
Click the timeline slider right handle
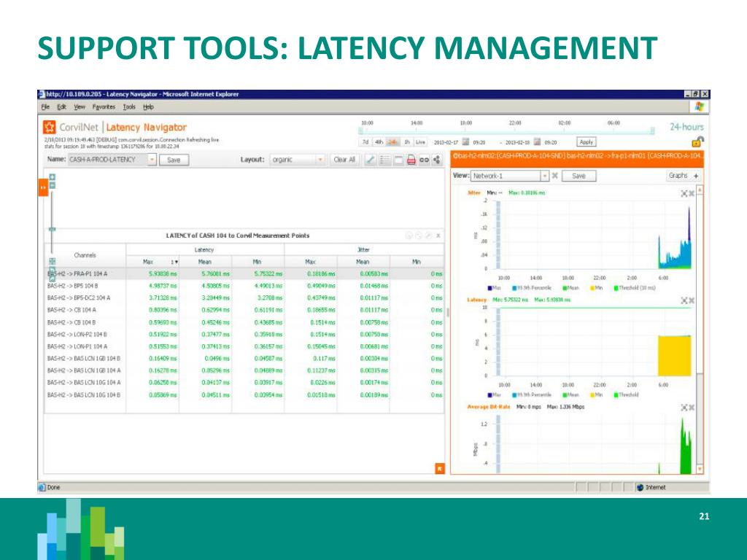pyautogui.click(x=653, y=131)
